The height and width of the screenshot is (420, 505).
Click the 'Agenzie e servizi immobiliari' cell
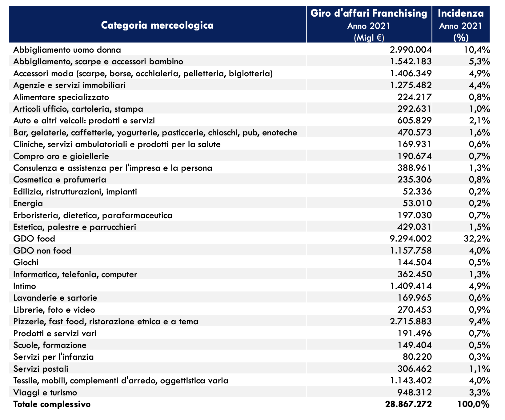pyautogui.click(x=69, y=85)
